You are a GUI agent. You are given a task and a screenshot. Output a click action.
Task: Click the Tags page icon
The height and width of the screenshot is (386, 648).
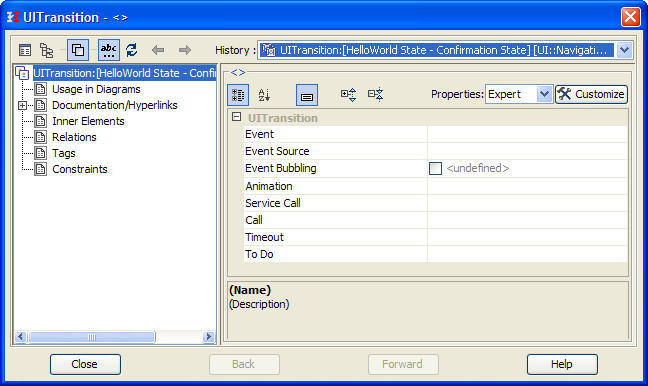click(40, 153)
